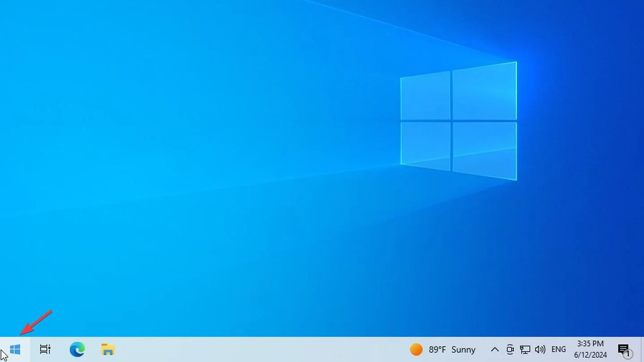Launch Microsoft Edge from the taskbar

click(77, 349)
